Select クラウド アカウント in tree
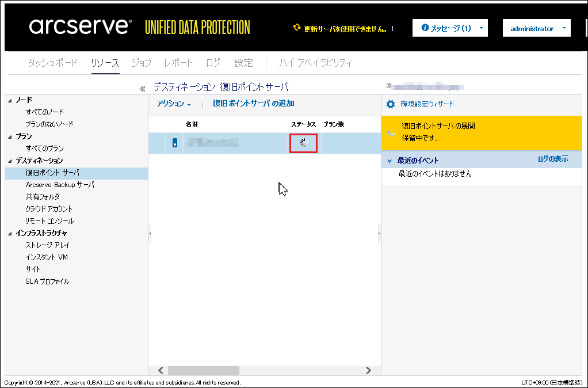588x388 pixels. tap(49, 208)
